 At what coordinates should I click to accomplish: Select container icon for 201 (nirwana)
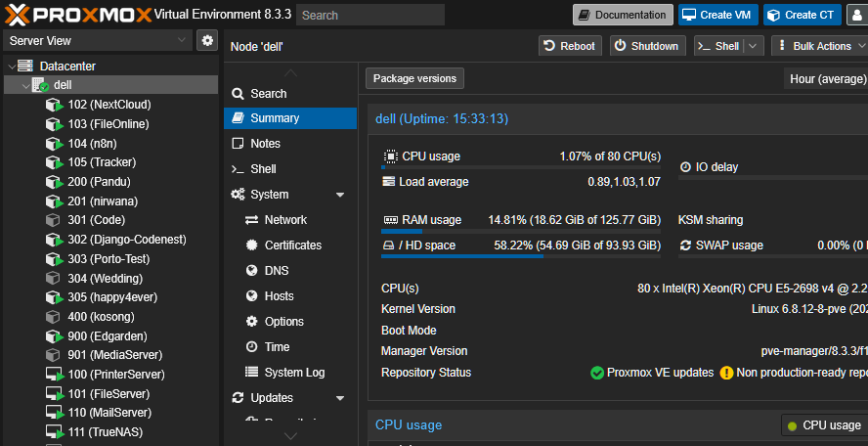tap(54, 201)
